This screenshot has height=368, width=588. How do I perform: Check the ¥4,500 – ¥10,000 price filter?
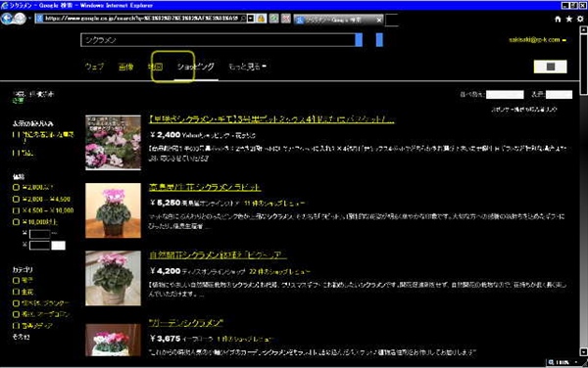16,210
